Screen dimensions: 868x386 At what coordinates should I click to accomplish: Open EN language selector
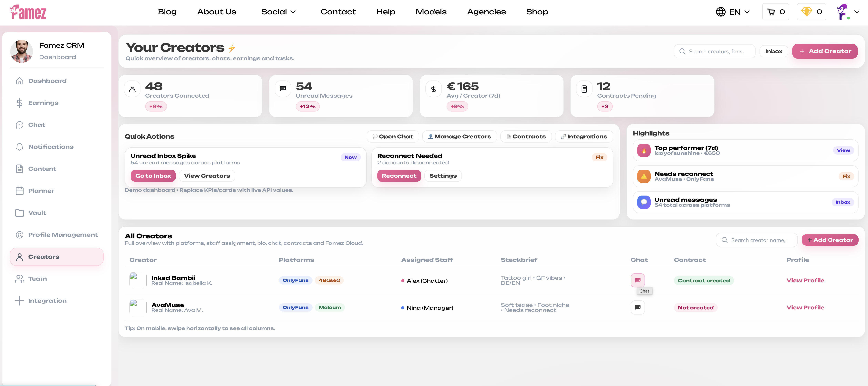coord(733,12)
